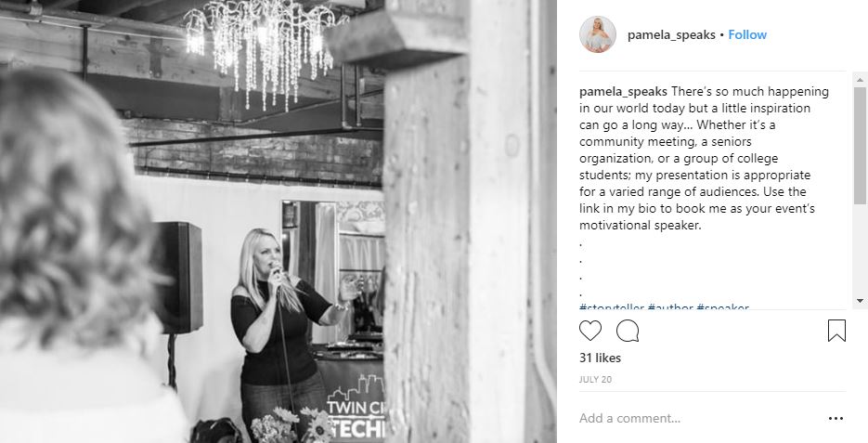Click the pamela_speaks name in the caption
Image resolution: width=868 pixels, height=443 pixels.
point(623,92)
